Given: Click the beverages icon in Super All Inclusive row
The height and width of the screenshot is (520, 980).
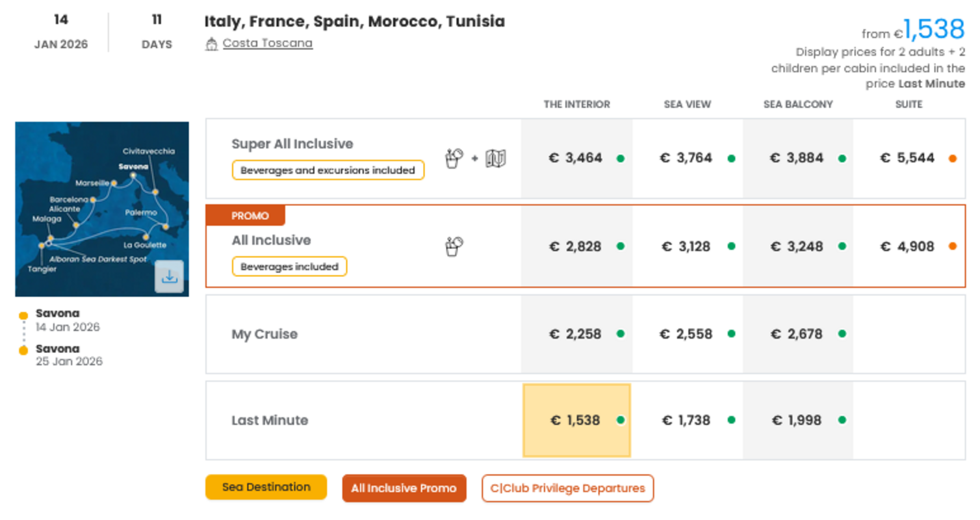Looking at the screenshot, I should click(454, 158).
